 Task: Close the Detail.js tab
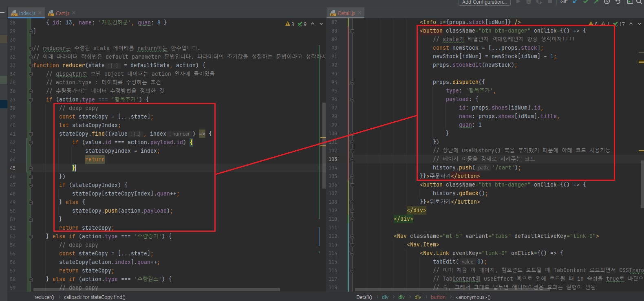[x=360, y=13]
